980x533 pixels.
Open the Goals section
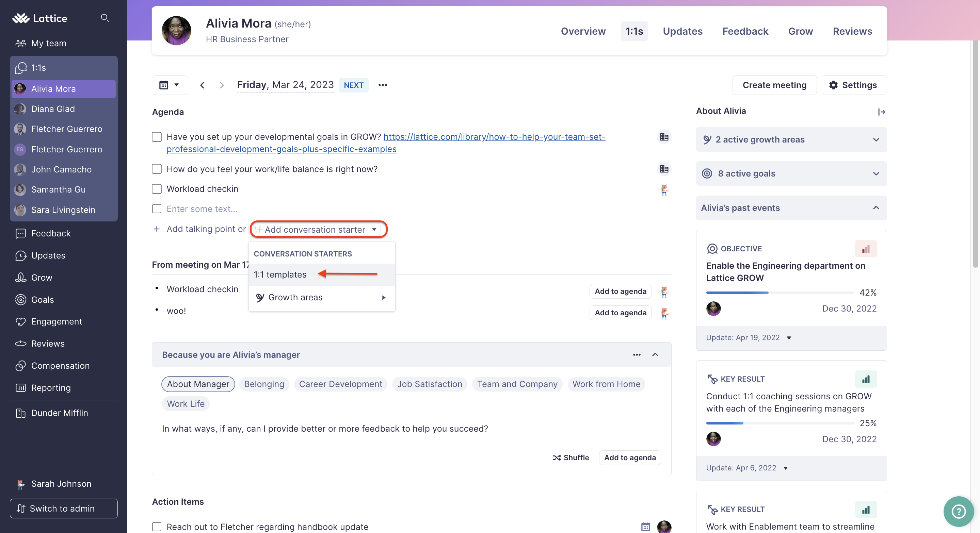[x=42, y=300]
